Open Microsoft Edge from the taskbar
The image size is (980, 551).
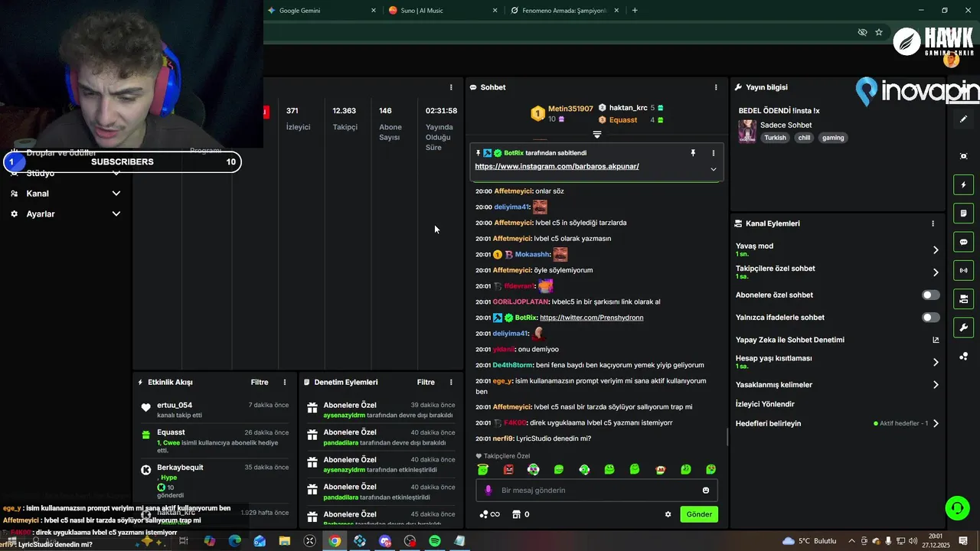[x=235, y=541]
